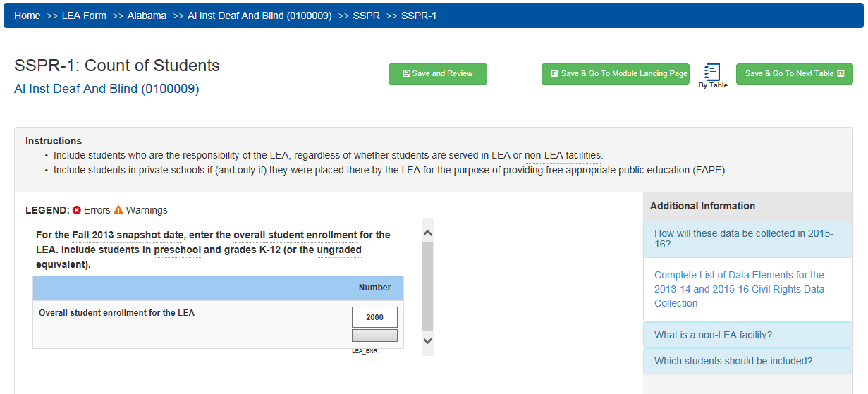The image size is (868, 394).
Task: Open Complete List of Data Elements link
Action: [x=739, y=289]
